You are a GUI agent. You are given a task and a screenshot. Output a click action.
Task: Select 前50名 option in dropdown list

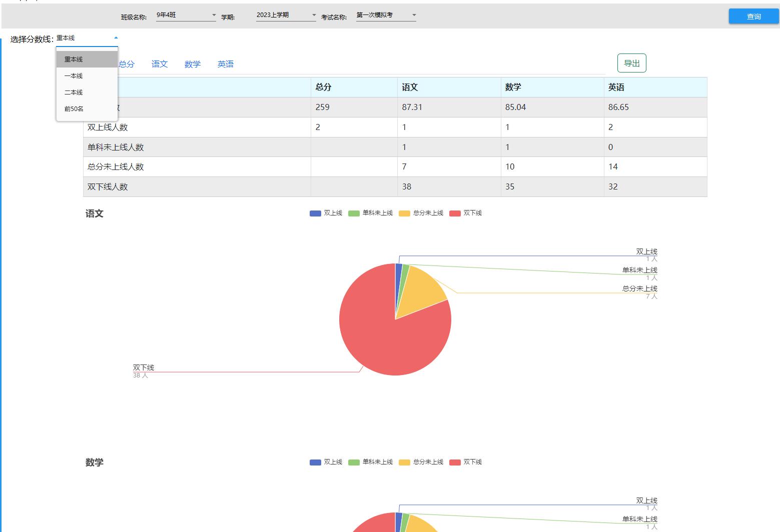tap(87, 109)
